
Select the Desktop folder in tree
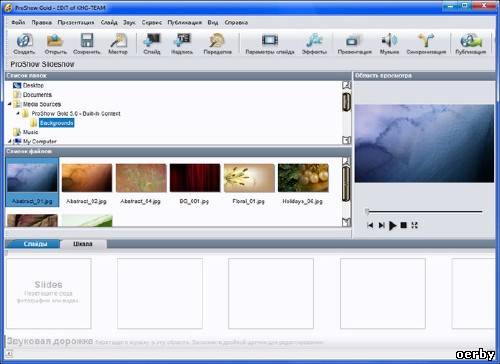(33, 85)
